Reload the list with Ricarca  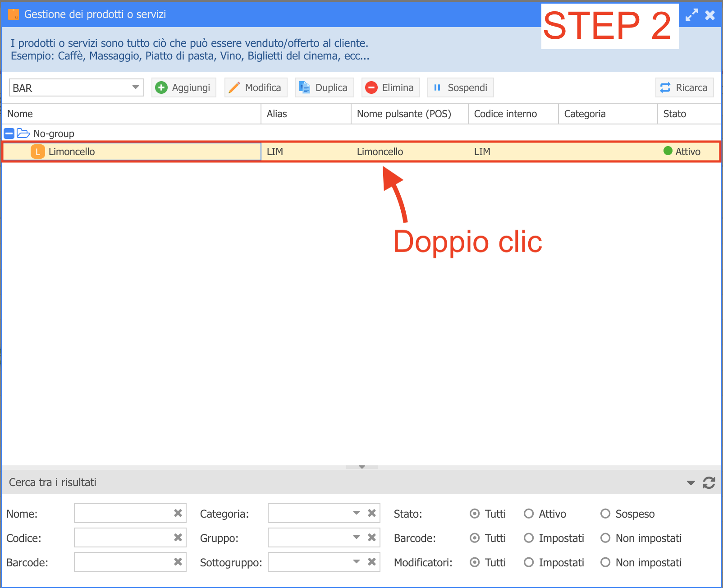(685, 87)
